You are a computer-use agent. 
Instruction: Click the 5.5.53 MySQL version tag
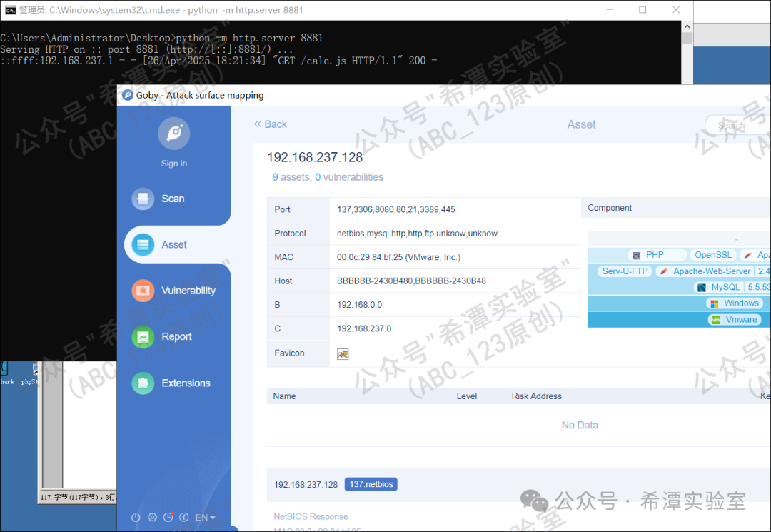point(759,287)
